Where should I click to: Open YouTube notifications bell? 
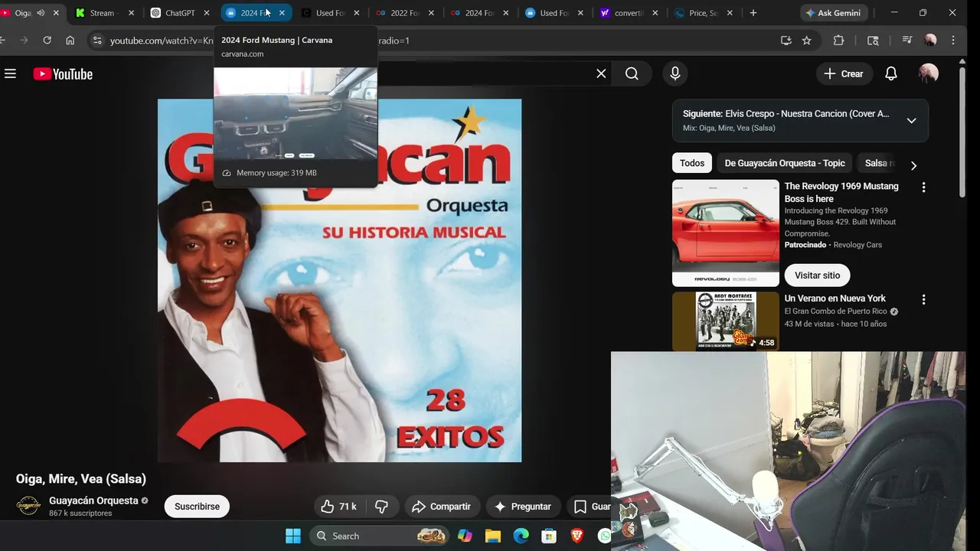890,73
